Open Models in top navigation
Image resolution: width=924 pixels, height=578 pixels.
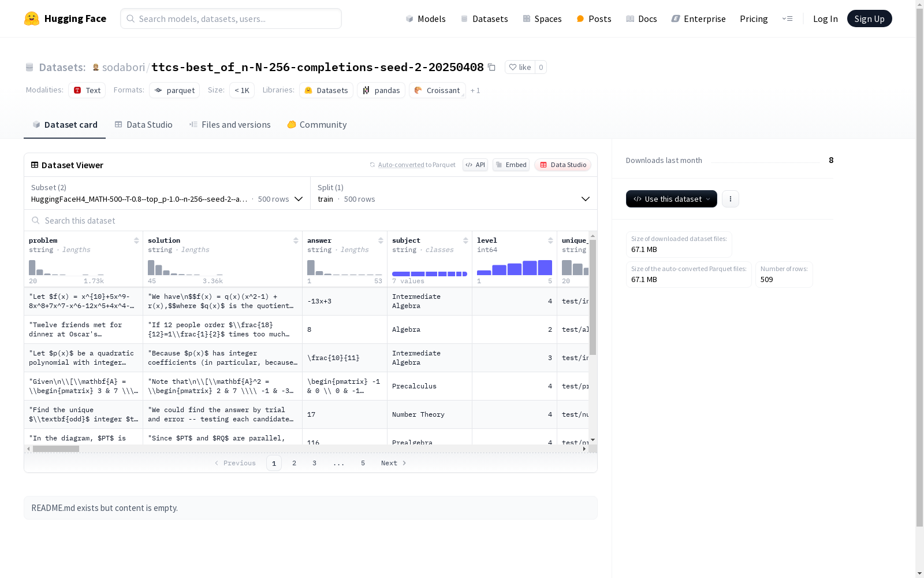coord(426,18)
